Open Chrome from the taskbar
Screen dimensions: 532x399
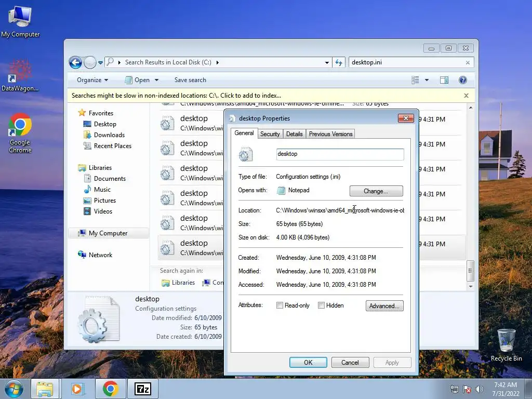click(110, 389)
